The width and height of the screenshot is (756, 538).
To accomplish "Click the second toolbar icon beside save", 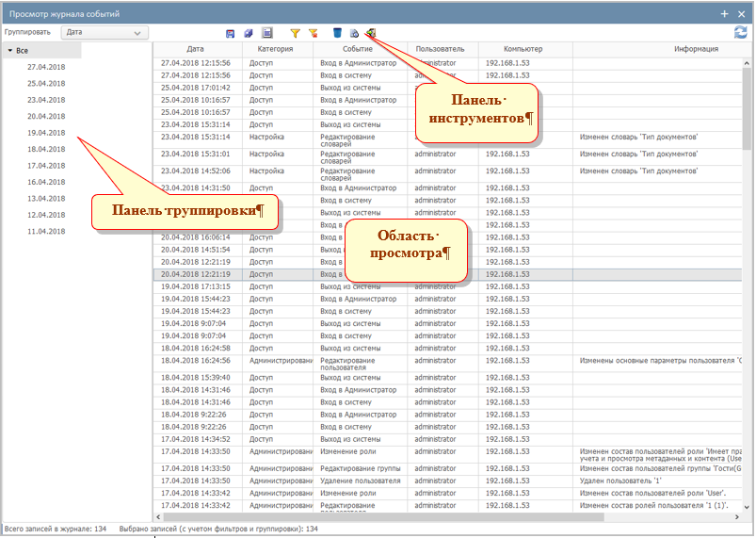I will point(249,33).
